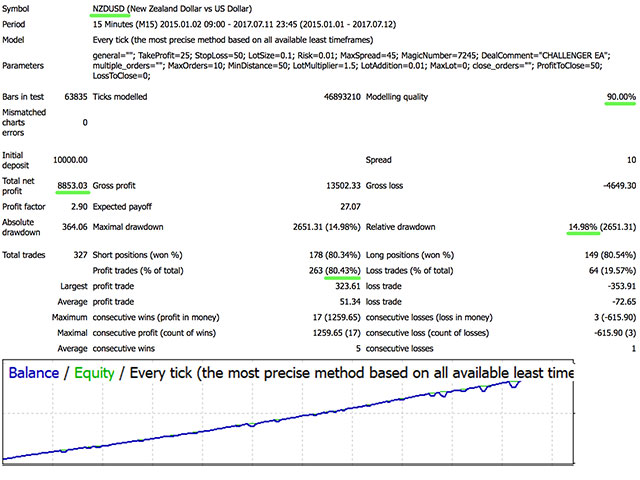Select the profit factor value 2.90
Image resolution: width=640 pixels, height=480 pixels.
76,205
